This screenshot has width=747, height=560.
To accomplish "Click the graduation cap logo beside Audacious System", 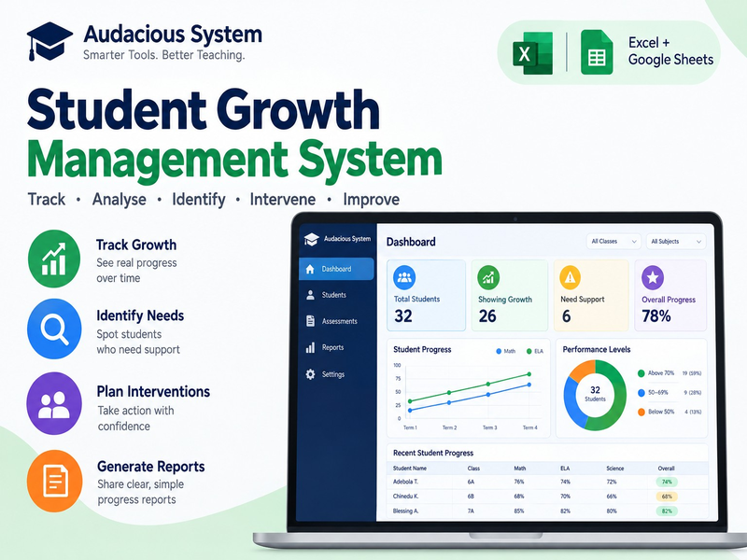I will (49, 41).
